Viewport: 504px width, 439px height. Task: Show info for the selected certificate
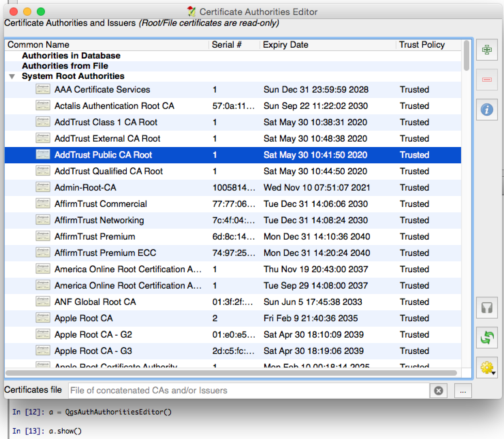tap(487, 110)
